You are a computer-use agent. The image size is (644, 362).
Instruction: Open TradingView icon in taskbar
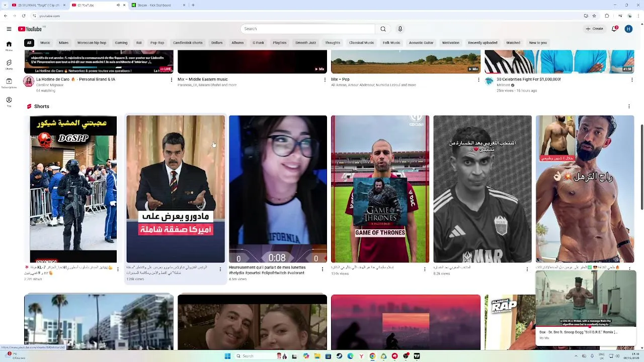coord(417,356)
